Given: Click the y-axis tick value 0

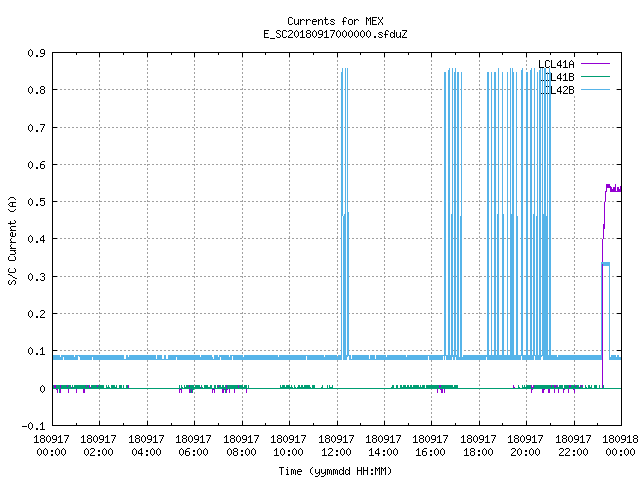Looking at the screenshot, I should [42, 389].
